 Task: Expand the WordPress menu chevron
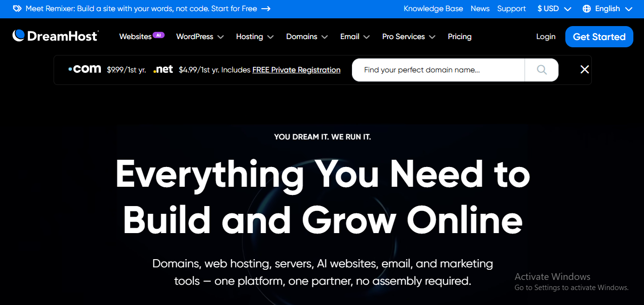pos(221,37)
